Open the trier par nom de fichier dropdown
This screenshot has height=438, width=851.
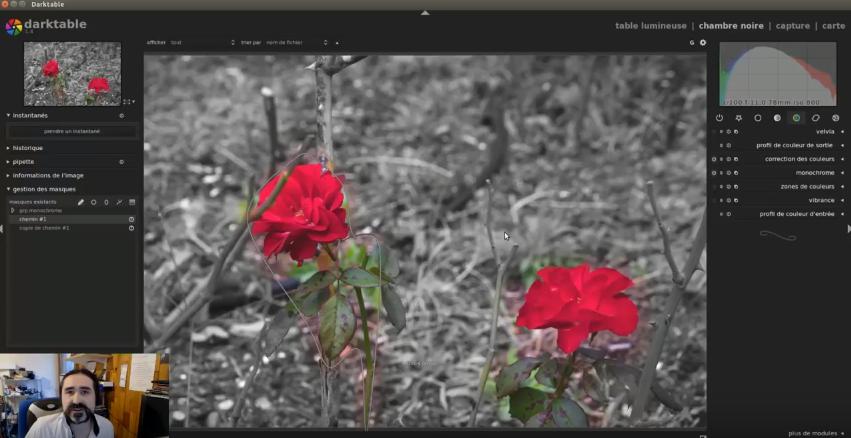296,42
